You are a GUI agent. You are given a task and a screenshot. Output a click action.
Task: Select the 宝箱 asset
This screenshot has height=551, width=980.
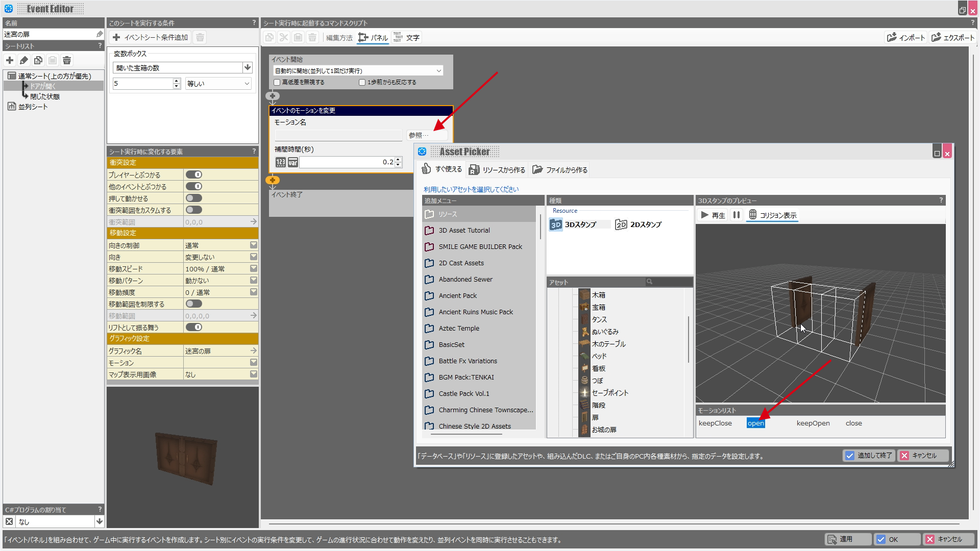click(599, 307)
